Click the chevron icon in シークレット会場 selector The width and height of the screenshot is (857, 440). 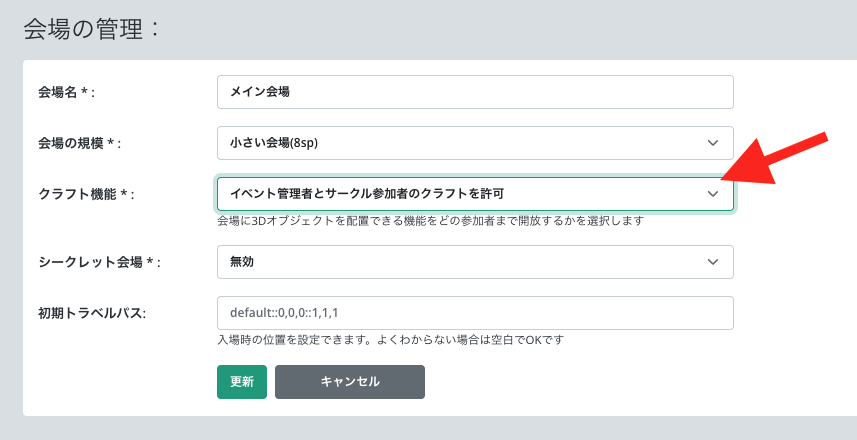click(x=712, y=262)
